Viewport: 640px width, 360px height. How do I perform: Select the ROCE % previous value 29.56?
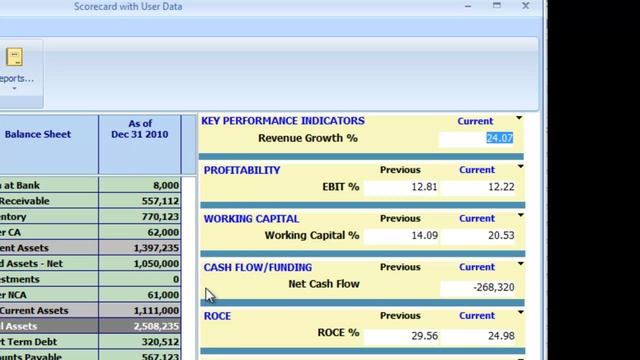402,336
